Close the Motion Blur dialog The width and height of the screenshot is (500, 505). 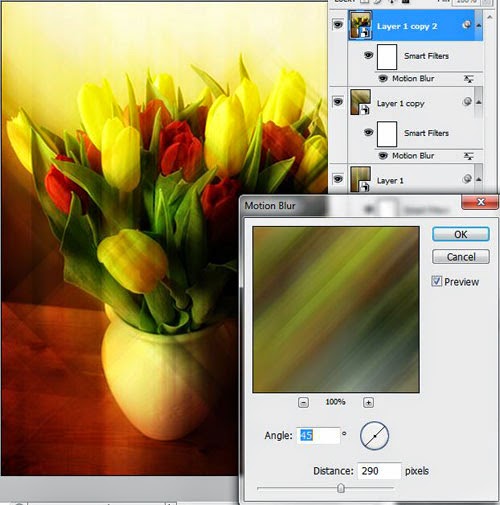pyautogui.click(x=480, y=202)
